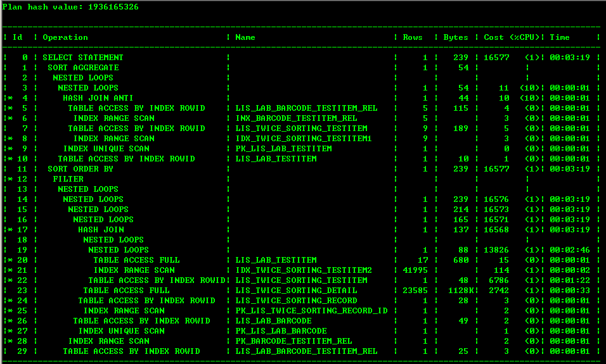This screenshot has width=606, height=364.
Task: Select the Operation column header
Action: coord(65,37)
